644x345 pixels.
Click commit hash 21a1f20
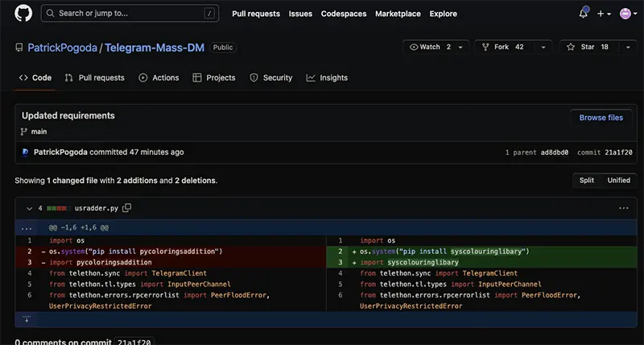coord(618,152)
